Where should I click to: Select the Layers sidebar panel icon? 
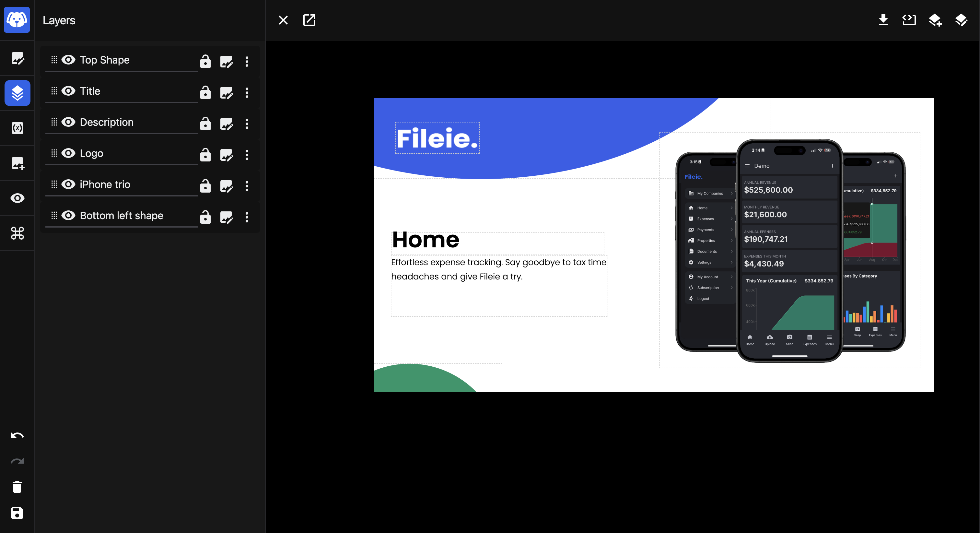17,93
